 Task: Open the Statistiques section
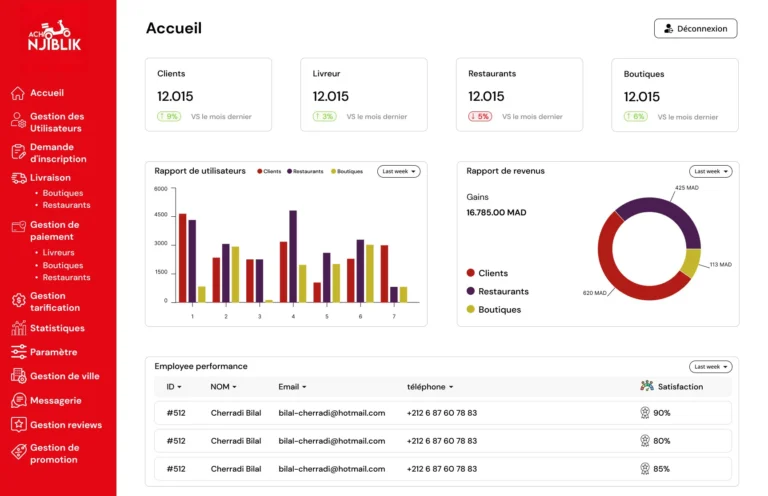click(57, 328)
